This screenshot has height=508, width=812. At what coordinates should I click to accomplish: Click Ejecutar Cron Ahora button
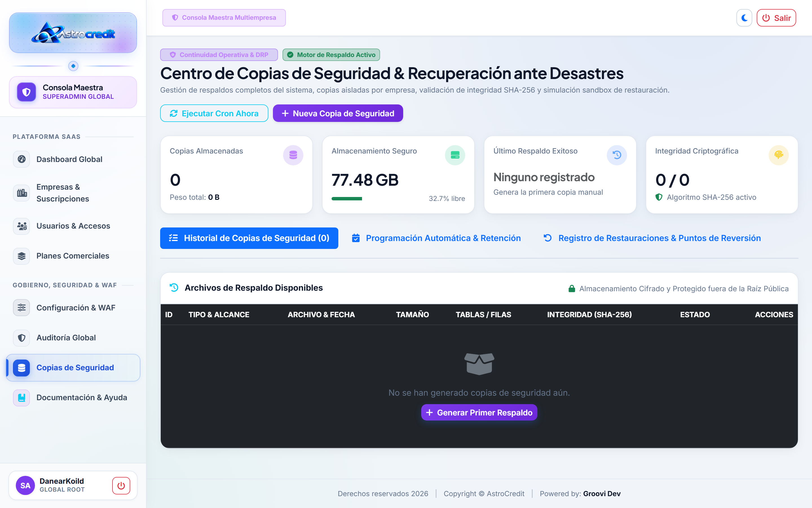(x=214, y=113)
